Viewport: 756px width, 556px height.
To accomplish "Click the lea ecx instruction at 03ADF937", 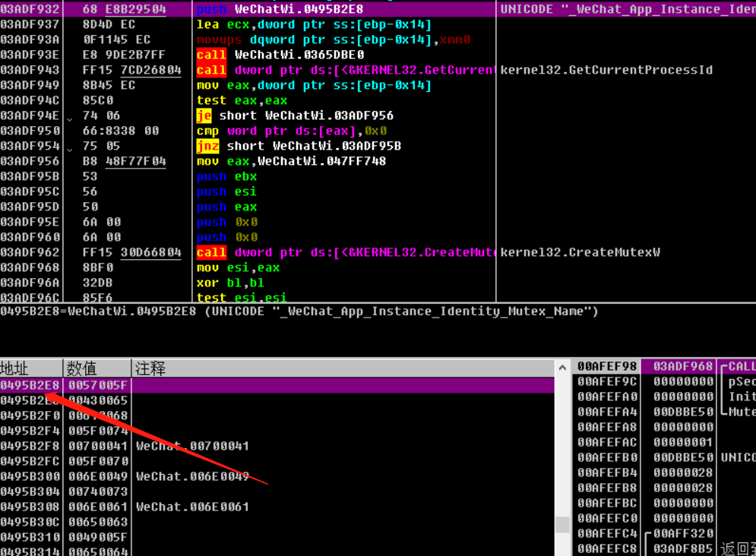I will coord(314,24).
